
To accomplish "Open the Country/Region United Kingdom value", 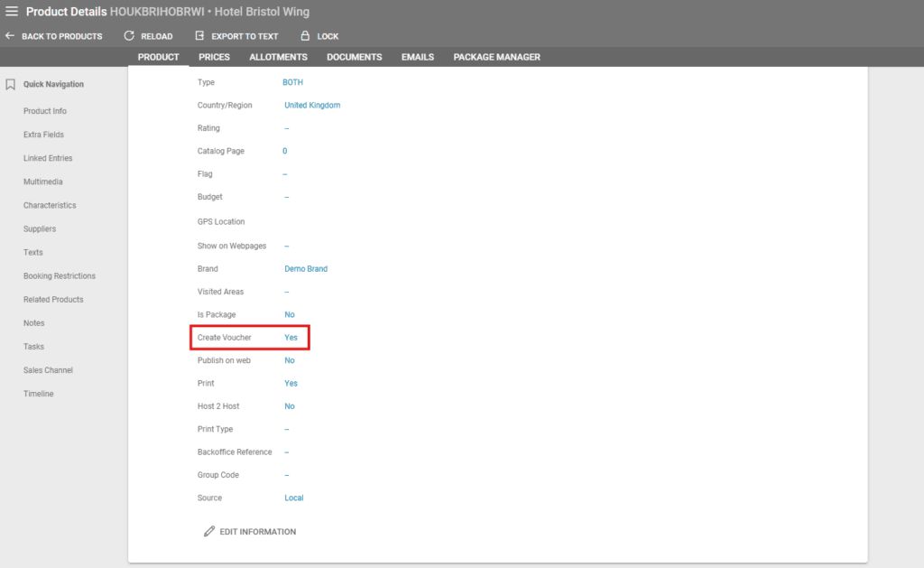I will [x=312, y=106].
